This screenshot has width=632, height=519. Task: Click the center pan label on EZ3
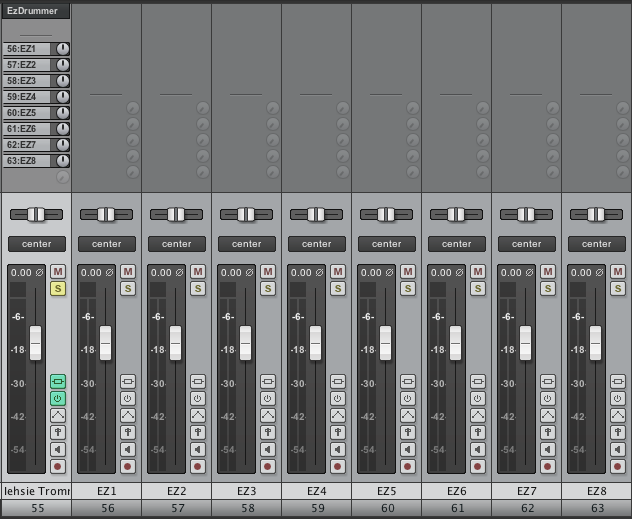coord(247,244)
